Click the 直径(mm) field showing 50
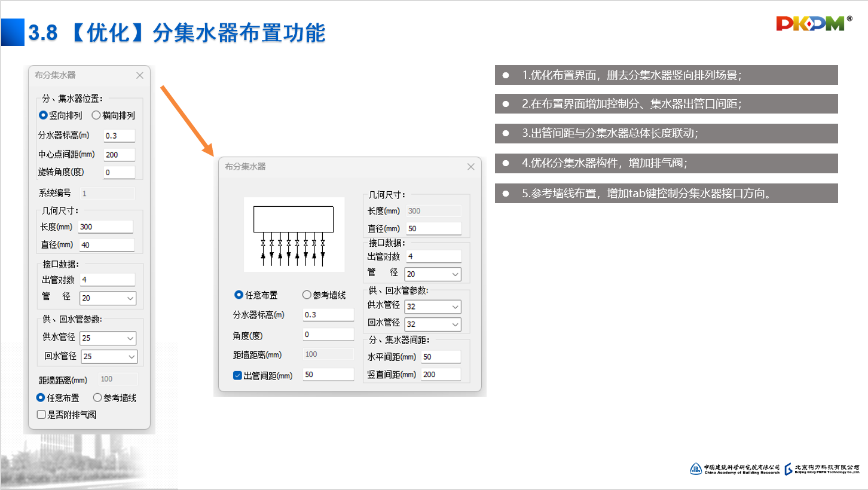The image size is (868, 490). tap(433, 228)
